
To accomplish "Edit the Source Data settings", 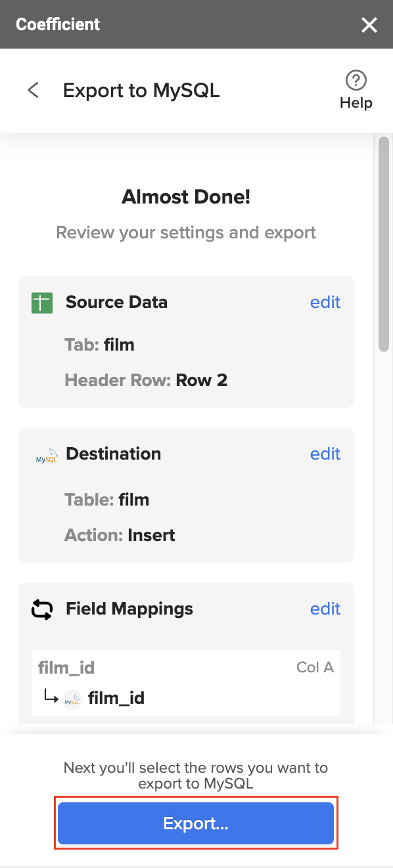I will pos(325,303).
